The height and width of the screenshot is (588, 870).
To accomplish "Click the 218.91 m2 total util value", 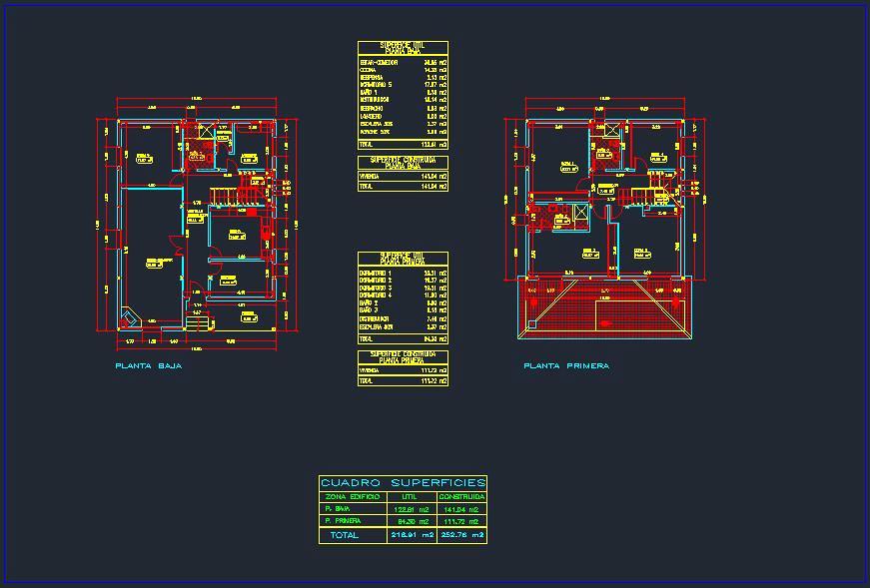I will [x=412, y=535].
